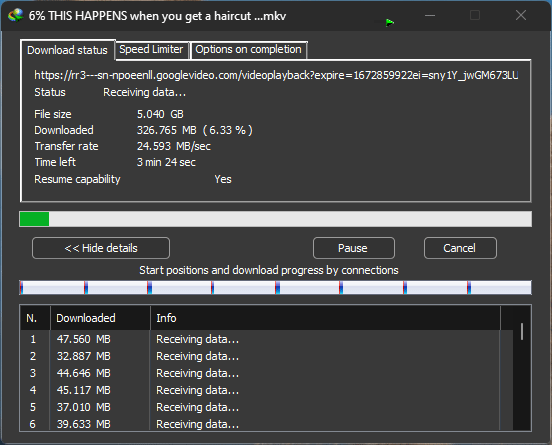The image size is (552, 445).
Task: Pause the download
Action: point(353,248)
